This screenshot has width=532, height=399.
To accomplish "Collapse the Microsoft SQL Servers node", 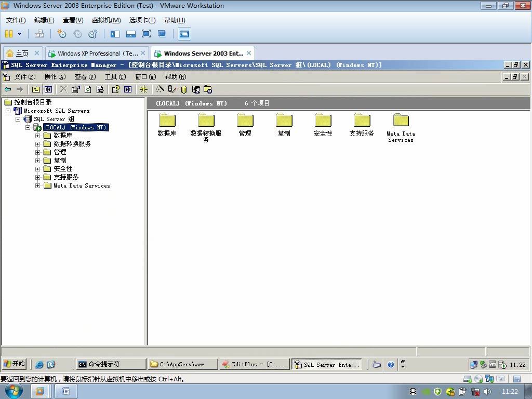I will (x=8, y=111).
